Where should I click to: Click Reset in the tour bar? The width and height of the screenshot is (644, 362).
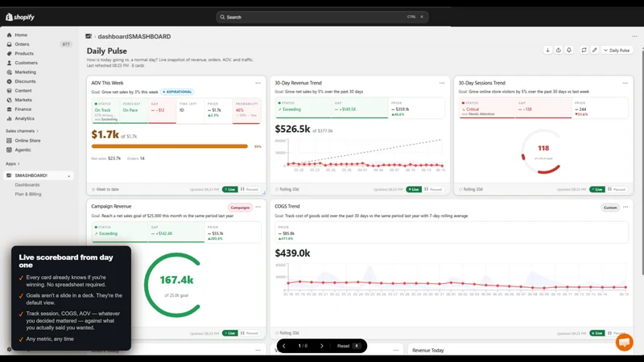348,346
